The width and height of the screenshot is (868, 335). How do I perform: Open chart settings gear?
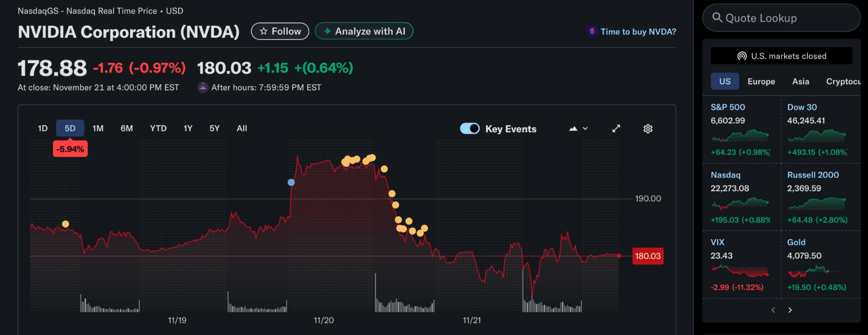pyautogui.click(x=648, y=129)
